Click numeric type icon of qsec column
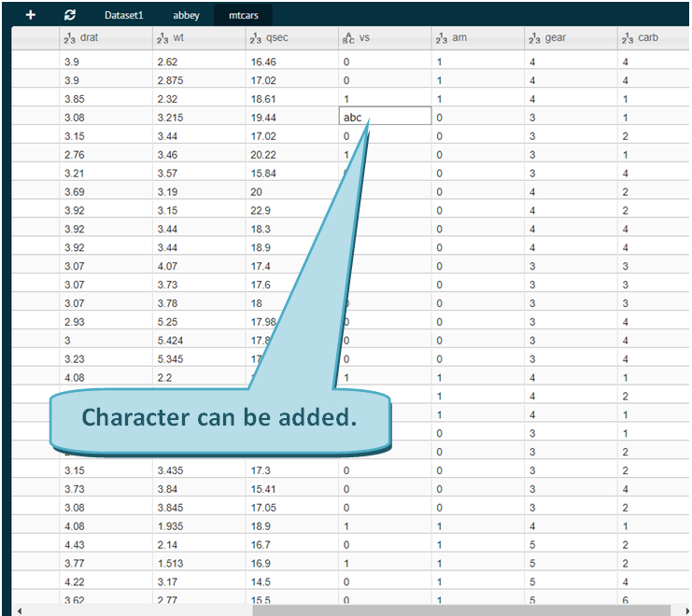Image resolution: width=692 pixels, height=616 pixels. point(256,38)
